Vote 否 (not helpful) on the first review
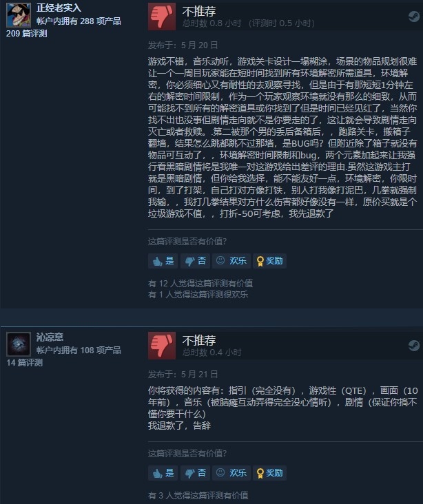Image resolution: width=423 pixels, height=504 pixels. pyautogui.click(x=195, y=261)
